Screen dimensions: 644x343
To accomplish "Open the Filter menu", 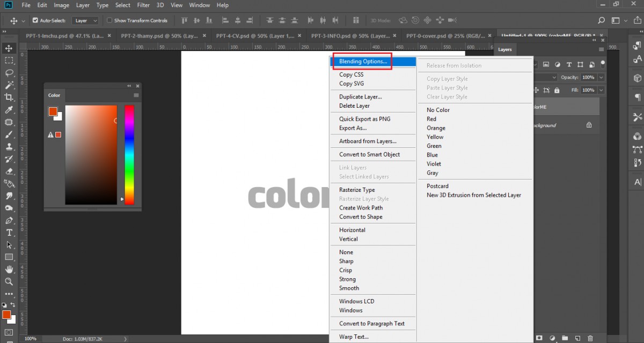I will tap(144, 5).
